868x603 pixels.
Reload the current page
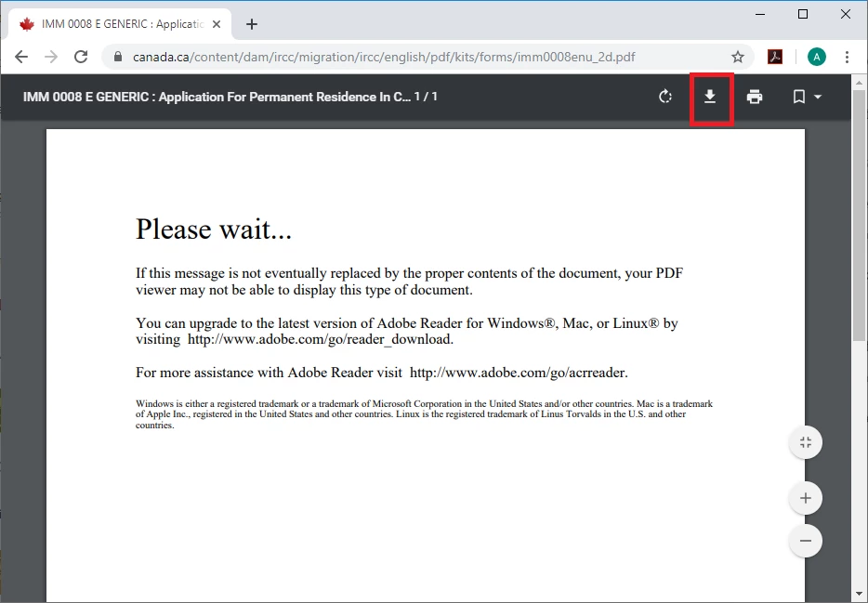(81, 57)
